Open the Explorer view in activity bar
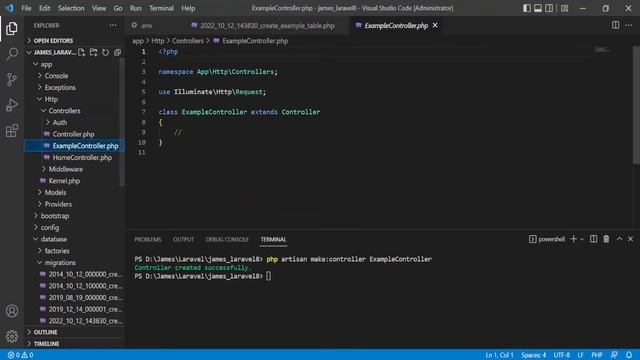Screen dimensions: 640x360 tap(12, 29)
